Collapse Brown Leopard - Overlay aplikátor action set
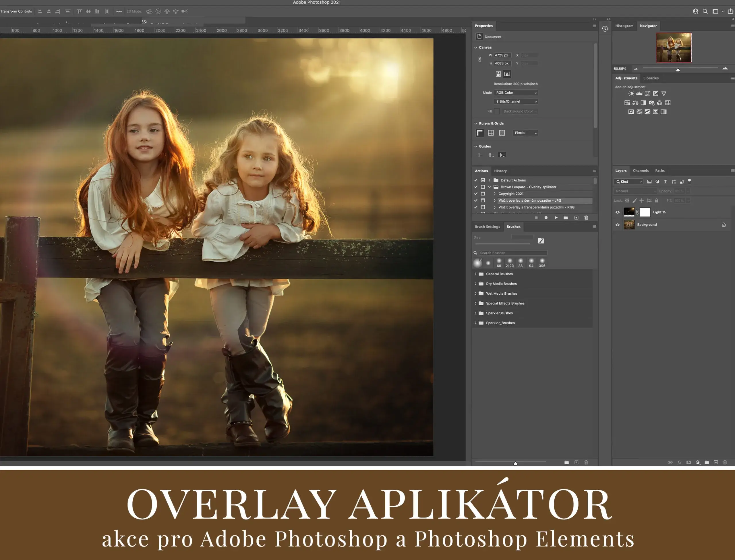Image resolution: width=735 pixels, height=560 pixels. click(490, 187)
